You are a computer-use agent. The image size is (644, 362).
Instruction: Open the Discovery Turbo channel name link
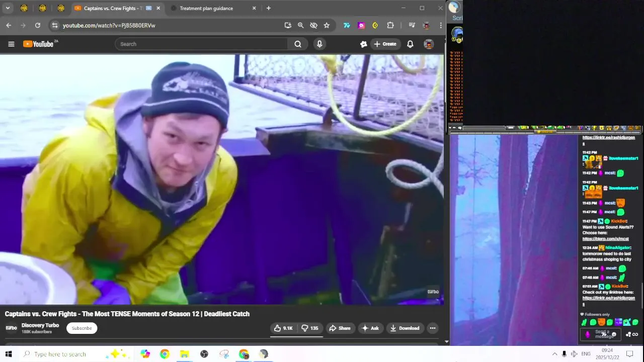[x=40, y=325]
